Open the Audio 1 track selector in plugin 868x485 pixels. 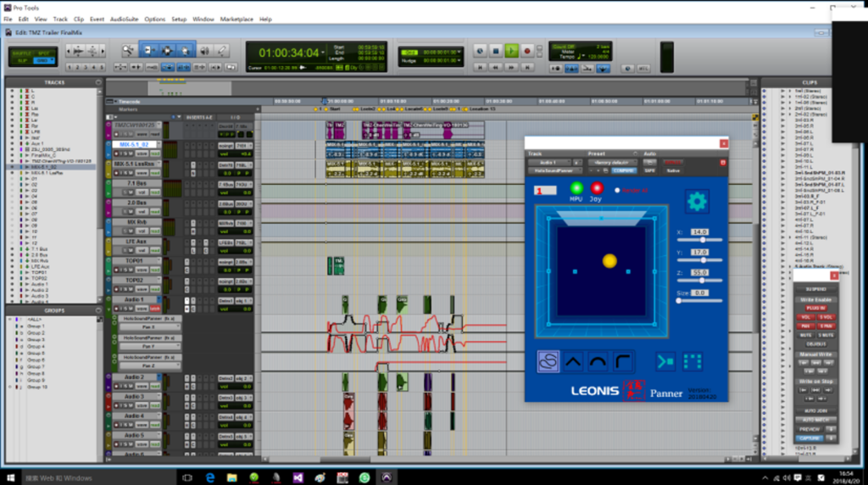(x=548, y=162)
